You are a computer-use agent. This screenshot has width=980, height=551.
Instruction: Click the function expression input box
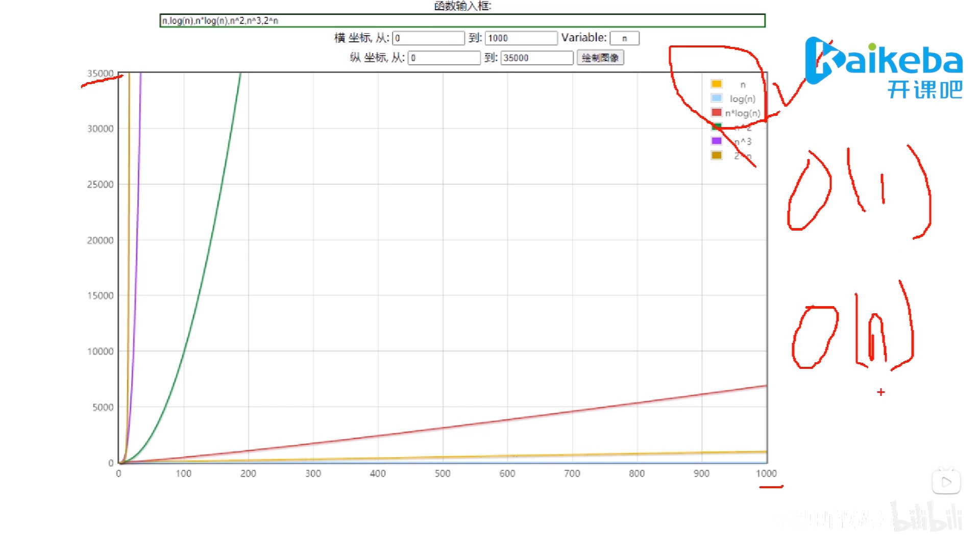point(462,20)
